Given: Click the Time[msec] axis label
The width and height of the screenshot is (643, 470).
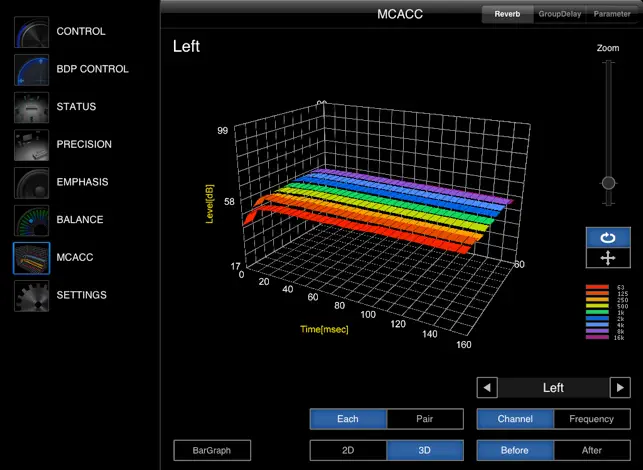Looking at the screenshot, I should tap(324, 329).
